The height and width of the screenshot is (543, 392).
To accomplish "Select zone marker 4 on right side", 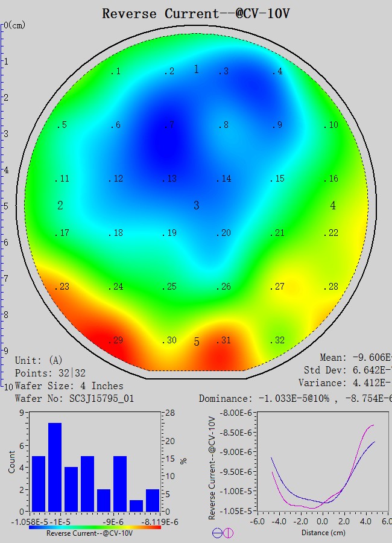I will coord(333,206).
